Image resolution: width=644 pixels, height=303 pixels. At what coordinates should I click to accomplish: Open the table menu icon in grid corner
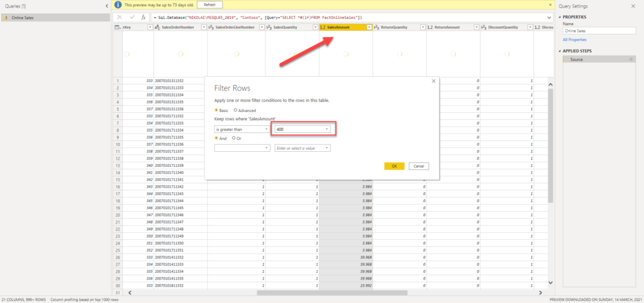tap(117, 27)
